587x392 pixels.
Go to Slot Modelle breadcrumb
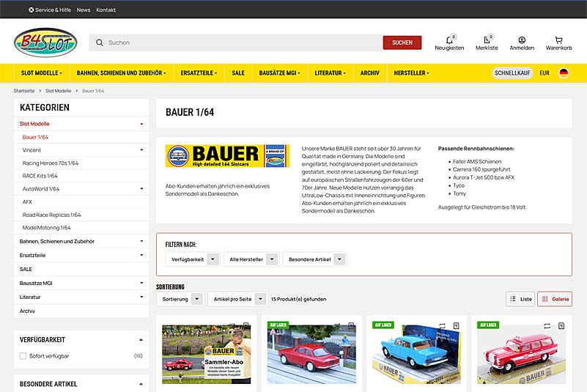[x=58, y=91]
